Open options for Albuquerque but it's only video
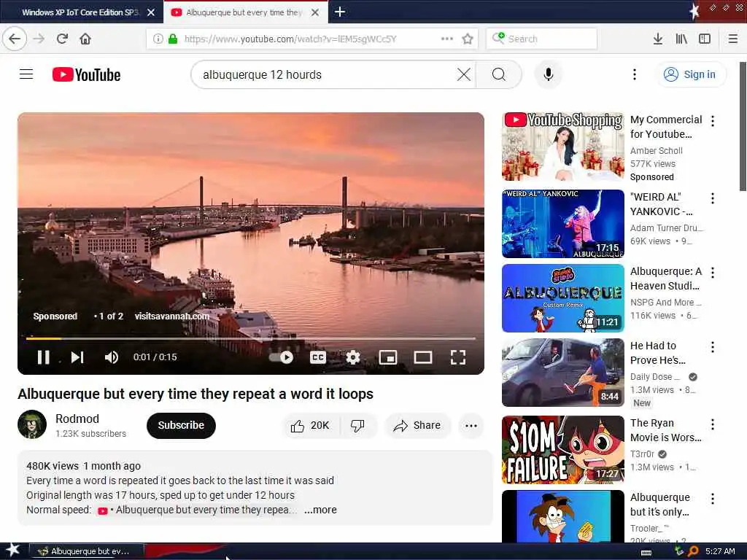This screenshot has width=747, height=560. click(x=713, y=498)
